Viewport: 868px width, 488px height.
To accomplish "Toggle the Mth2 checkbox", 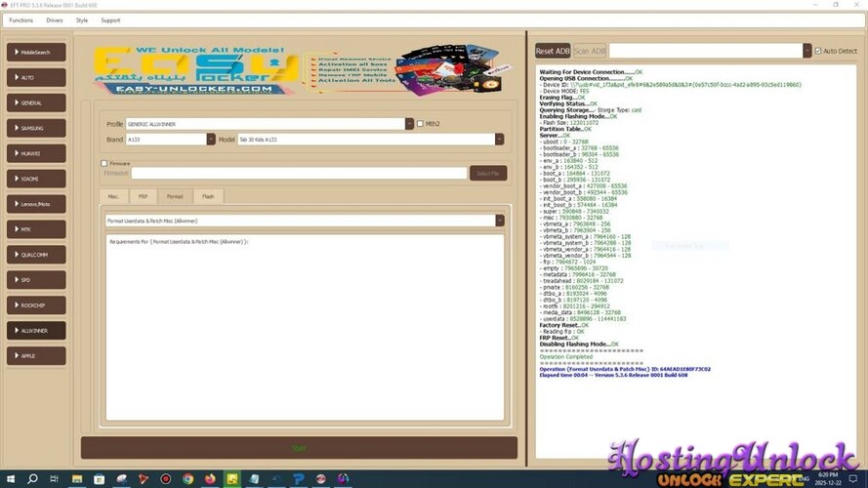I will 420,124.
